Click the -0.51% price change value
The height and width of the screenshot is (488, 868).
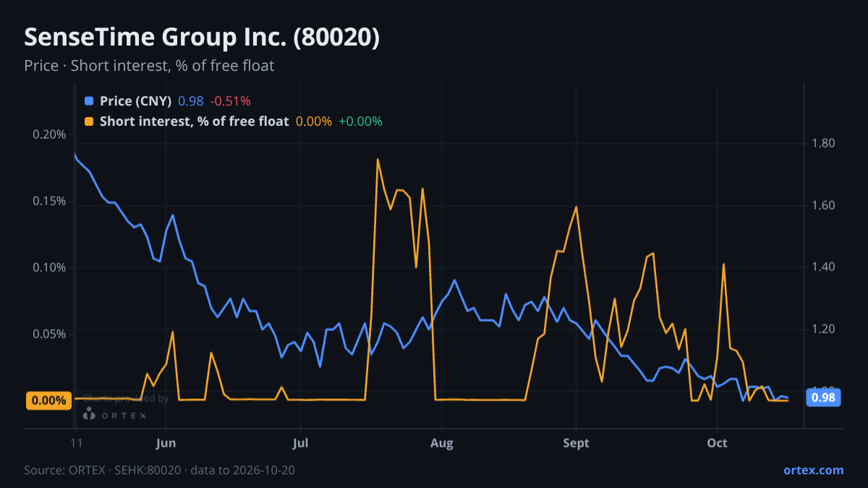pyautogui.click(x=230, y=101)
